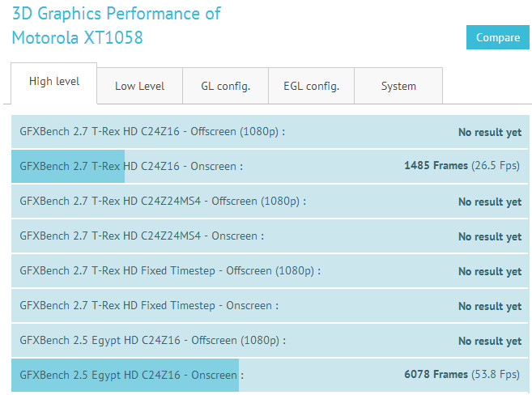Select T-Rex HD C24Z24MS4 Offscreen (1080p) row
This screenshot has height=395, width=532.
coord(270,202)
